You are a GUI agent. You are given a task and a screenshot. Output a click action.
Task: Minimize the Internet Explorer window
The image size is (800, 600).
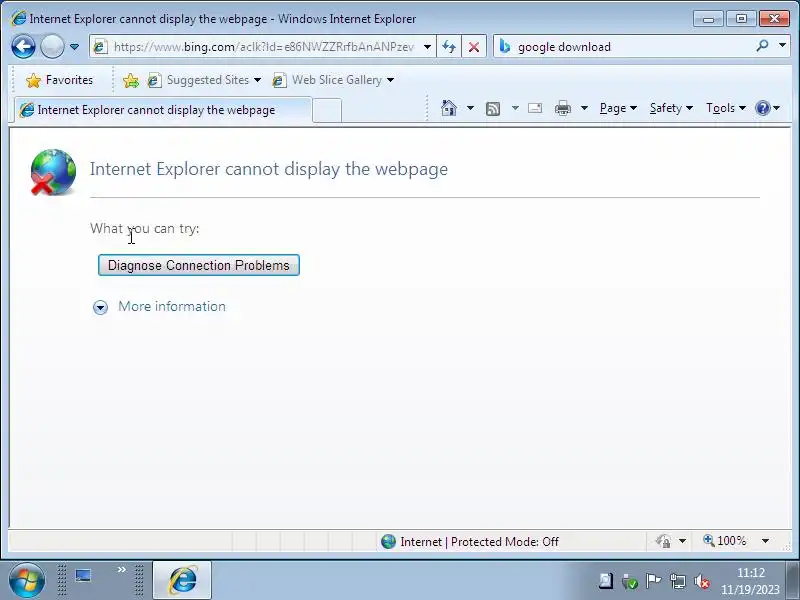tap(708, 19)
